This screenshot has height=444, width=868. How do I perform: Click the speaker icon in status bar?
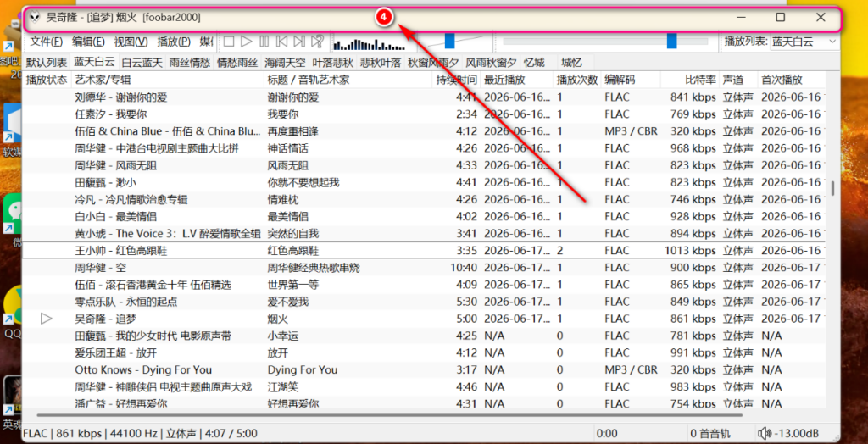(x=765, y=433)
